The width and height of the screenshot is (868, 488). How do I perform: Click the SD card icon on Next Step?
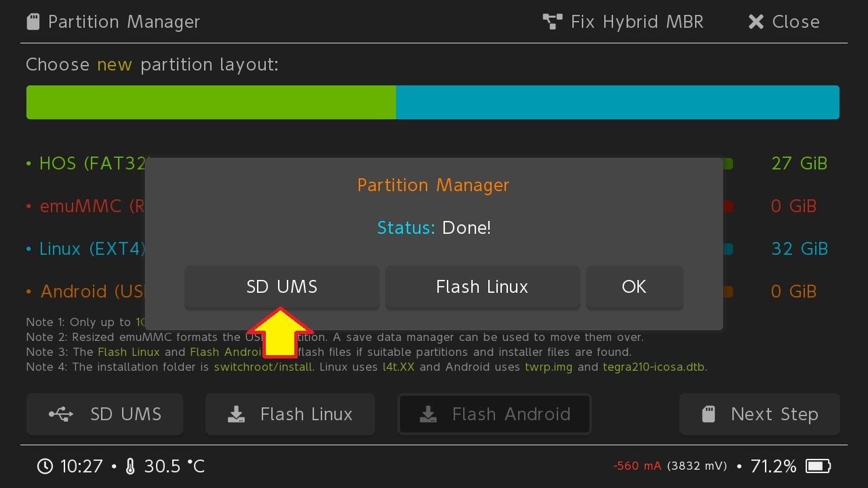point(709,414)
